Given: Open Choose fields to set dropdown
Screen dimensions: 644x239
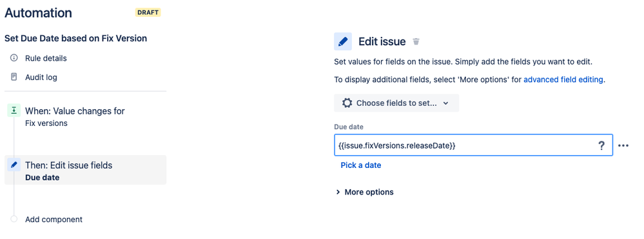Looking at the screenshot, I should tap(396, 103).
